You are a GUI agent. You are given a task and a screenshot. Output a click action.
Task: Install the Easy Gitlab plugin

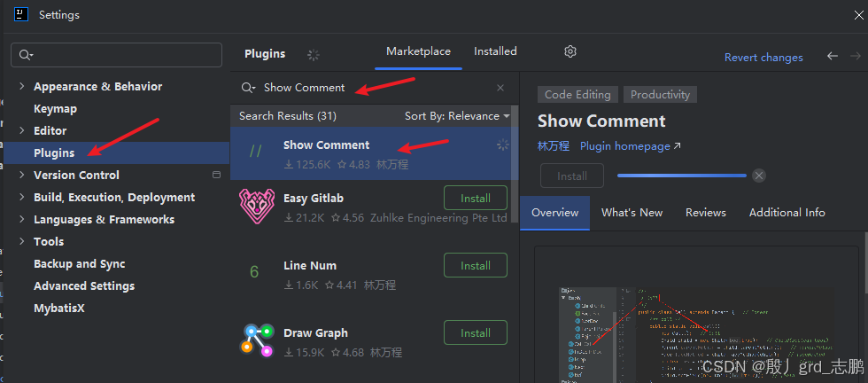coord(476,198)
